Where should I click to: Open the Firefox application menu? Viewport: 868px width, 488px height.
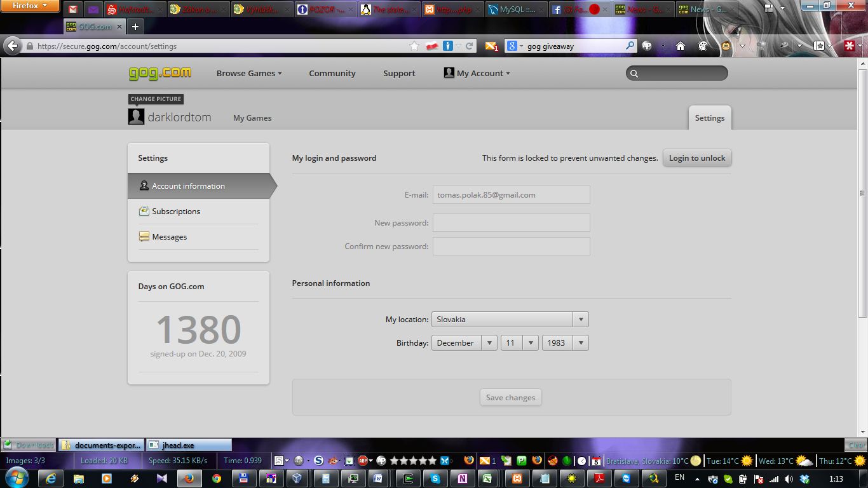[x=30, y=6]
